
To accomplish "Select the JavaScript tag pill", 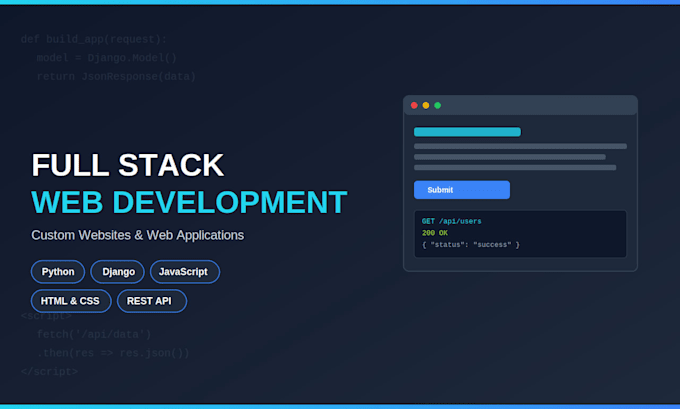I will click(x=185, y=272).
